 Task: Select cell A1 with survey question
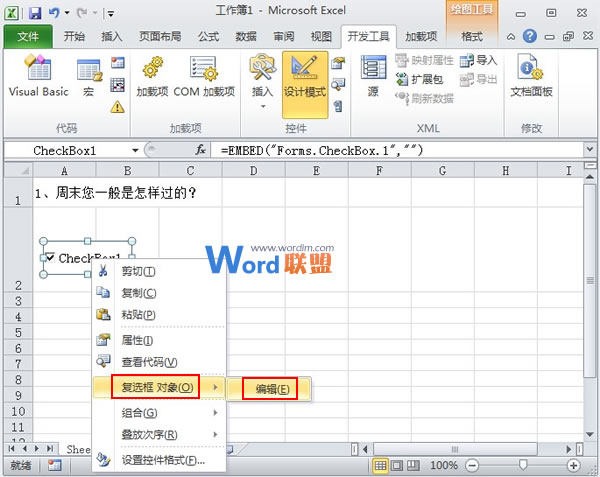64,192
